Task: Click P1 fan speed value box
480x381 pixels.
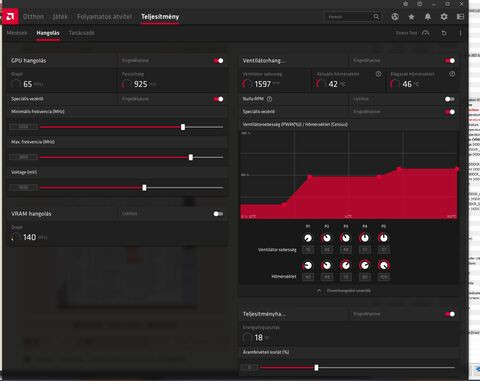Action: (x=308, y=249)
